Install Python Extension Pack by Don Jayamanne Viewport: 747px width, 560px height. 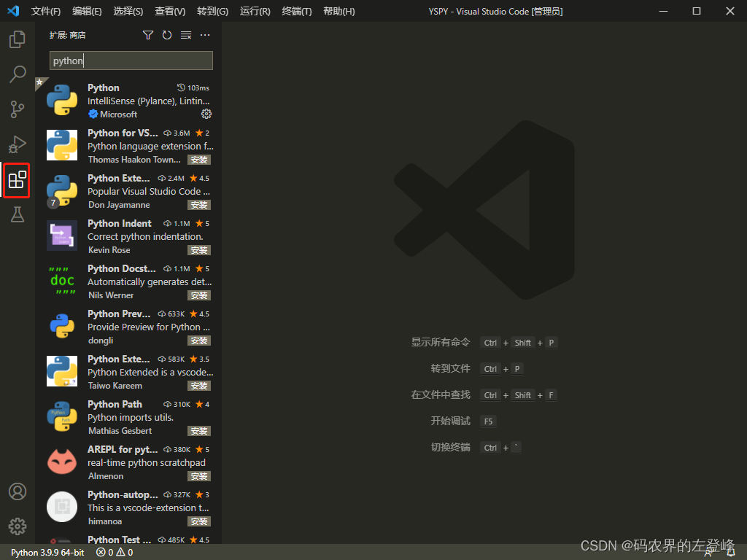pyautogui.click(x=199, y=205)
